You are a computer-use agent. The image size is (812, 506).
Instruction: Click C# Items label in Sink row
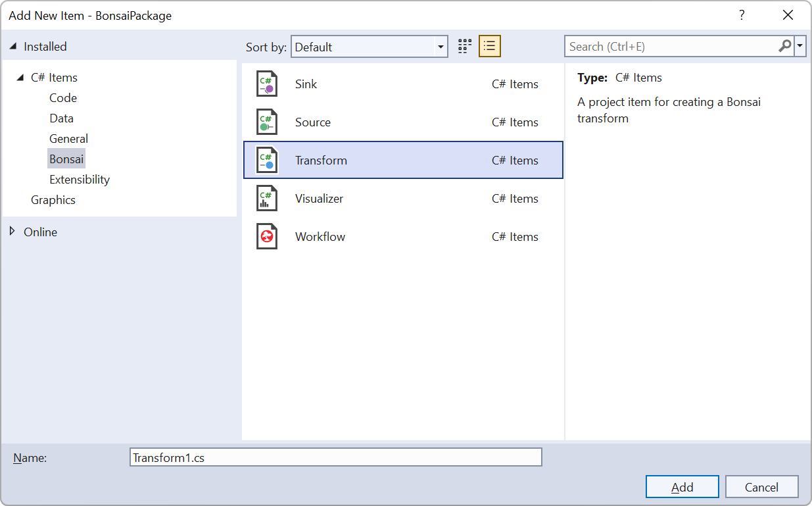click(x=515, y=84)
